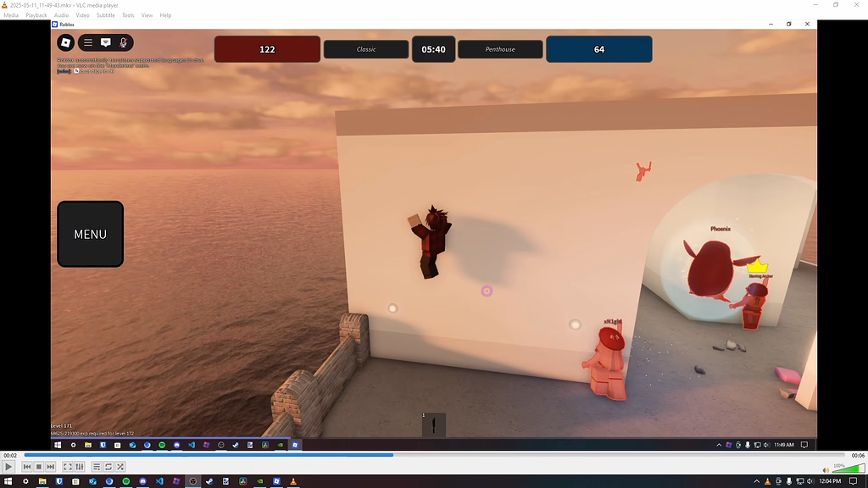This screenshot has height=488, width=868.
Task: Open the Roblox in-game chat bubble icon
Action: (105, 42)
